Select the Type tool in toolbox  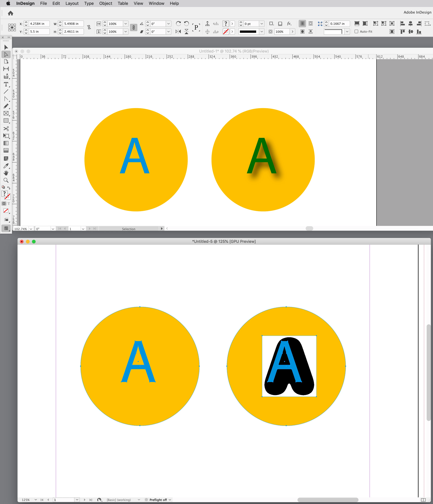[x=6, y=84]
